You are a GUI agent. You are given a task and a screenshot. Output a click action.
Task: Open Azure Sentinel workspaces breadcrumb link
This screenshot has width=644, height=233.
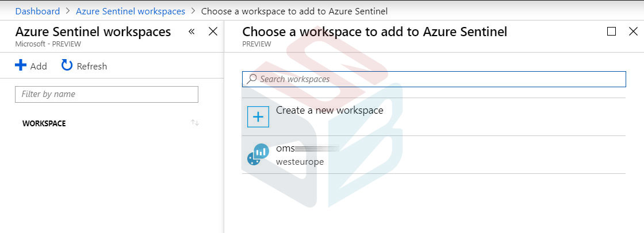pyautogui.click(x=131, y=11)
